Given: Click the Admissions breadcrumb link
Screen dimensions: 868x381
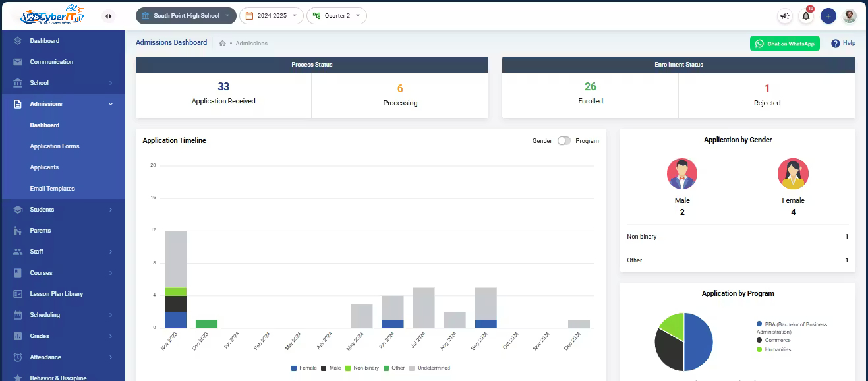Looking at the screenshot, I should (251, 44).
